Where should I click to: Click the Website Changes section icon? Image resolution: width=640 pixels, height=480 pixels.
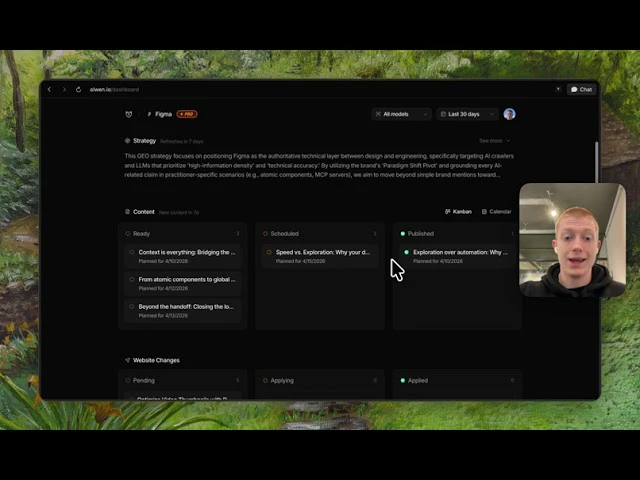point(127,360)
